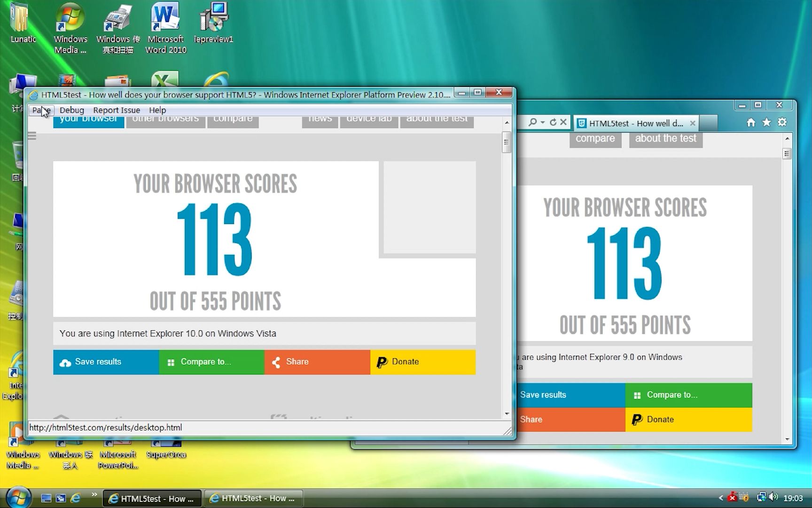The width and height of the screenshot is (812, 508).
Task: Click the scrollbar thumb in IE9 window
Action: (x=787, y=154)
